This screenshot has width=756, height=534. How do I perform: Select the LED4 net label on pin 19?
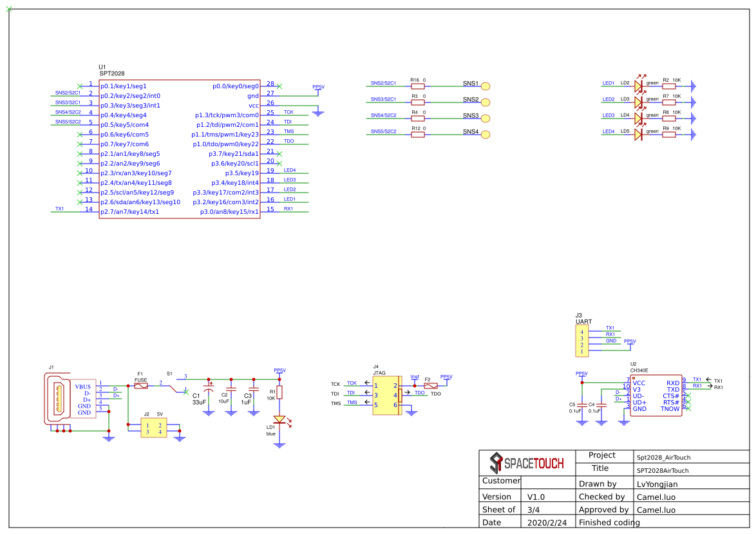[290, 170]
